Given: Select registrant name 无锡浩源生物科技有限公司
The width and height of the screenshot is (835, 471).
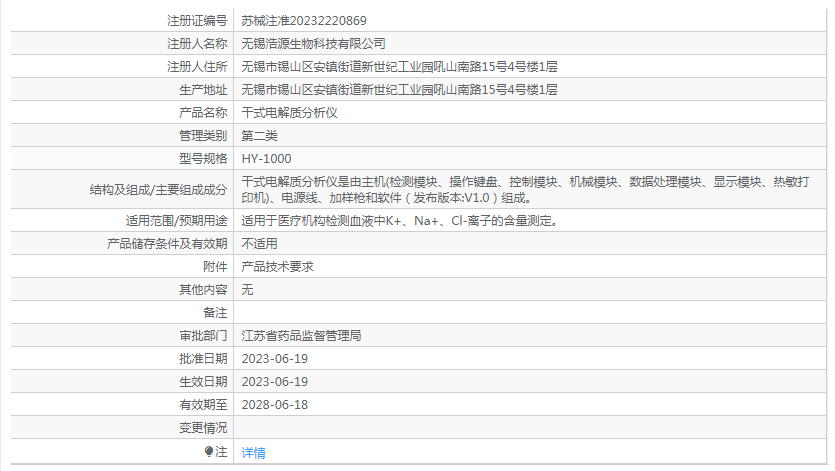Looking at the screenshot, I should tap(313, 44).
